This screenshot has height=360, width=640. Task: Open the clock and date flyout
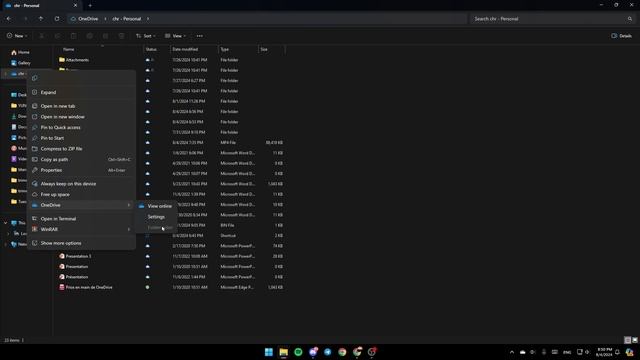pyautogui.click(x=604, y=352)
